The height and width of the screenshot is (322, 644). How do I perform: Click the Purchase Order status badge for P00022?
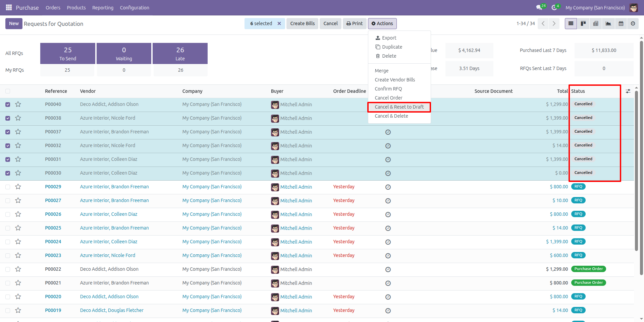point(589,269)
